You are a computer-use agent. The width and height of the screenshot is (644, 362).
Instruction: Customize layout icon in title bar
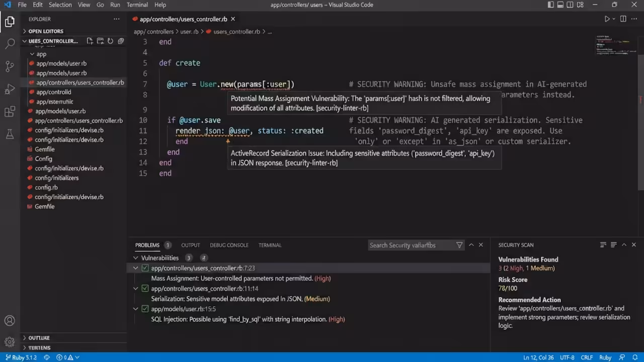(579, 5)
